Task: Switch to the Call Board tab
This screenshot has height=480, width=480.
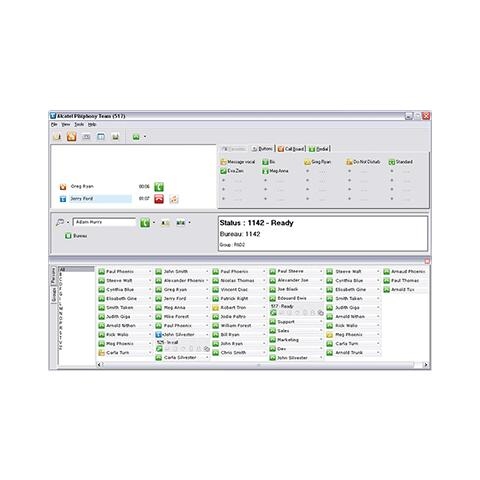Action: point(291,149)
